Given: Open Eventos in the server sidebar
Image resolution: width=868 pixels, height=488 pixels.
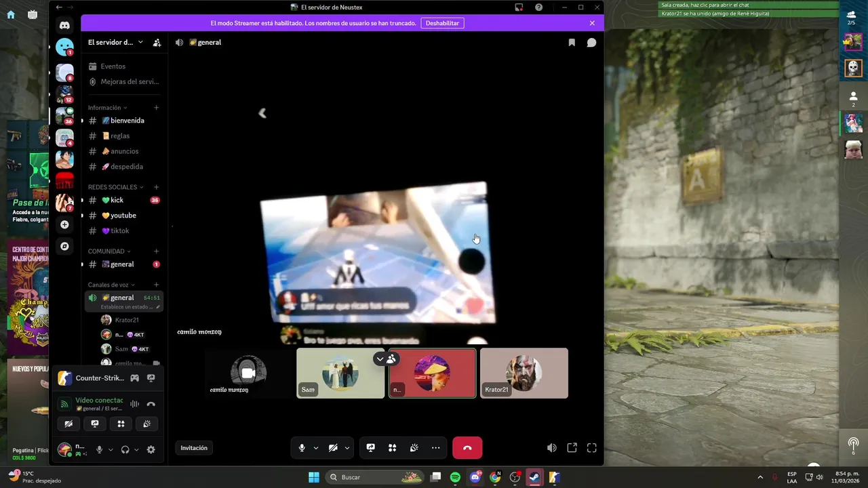Looking at the screenshot, I should tap(124, 66).
